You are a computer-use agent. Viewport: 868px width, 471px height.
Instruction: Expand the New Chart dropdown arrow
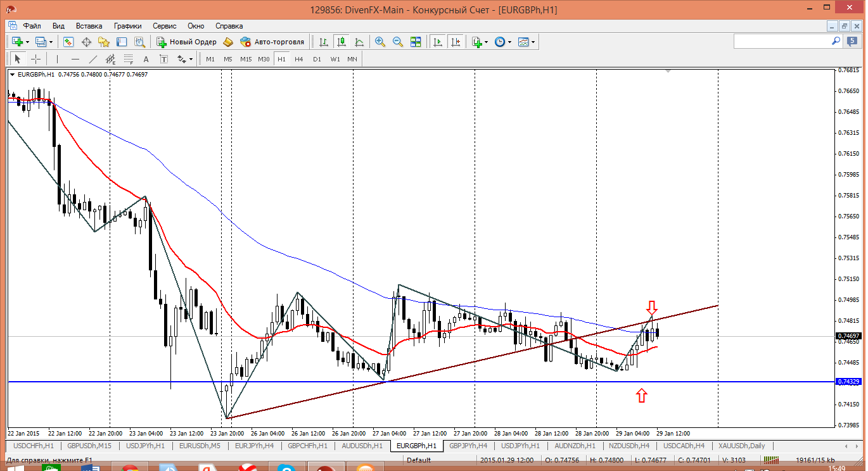pyautogui.click(x=27, y=42)
